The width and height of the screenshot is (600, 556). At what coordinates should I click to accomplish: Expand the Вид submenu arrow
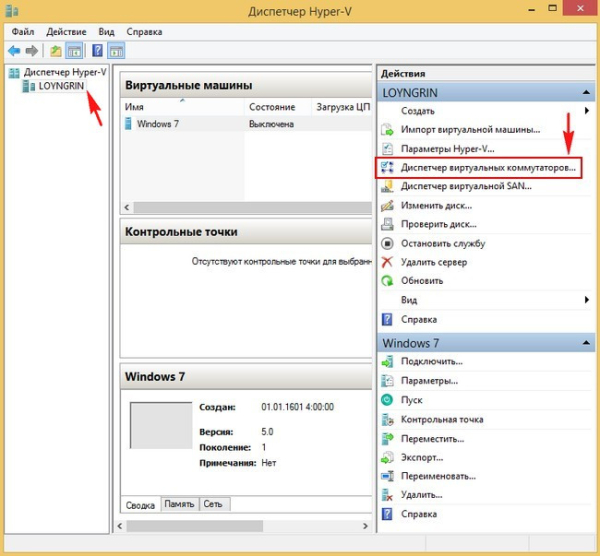pos(586,300)
